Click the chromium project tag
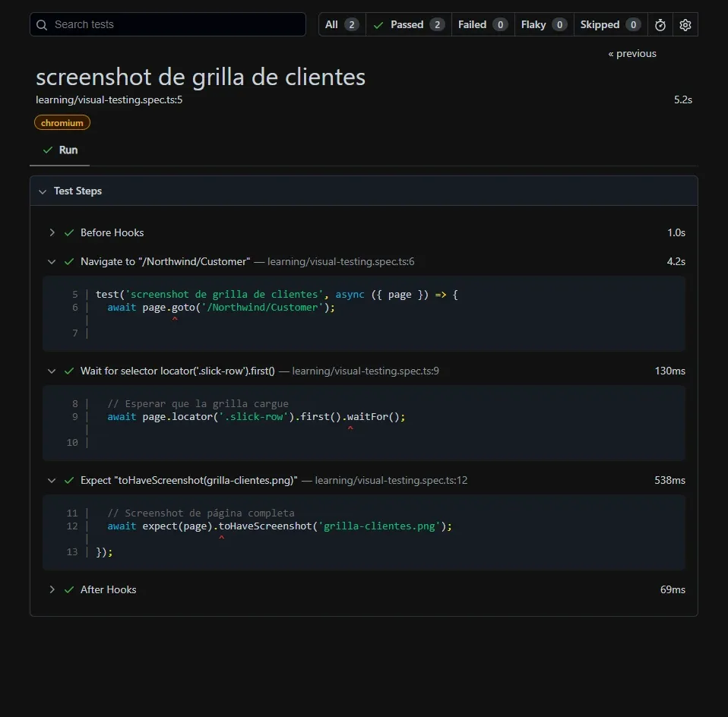This screenshot has height=717, width=728. [62, 123]
